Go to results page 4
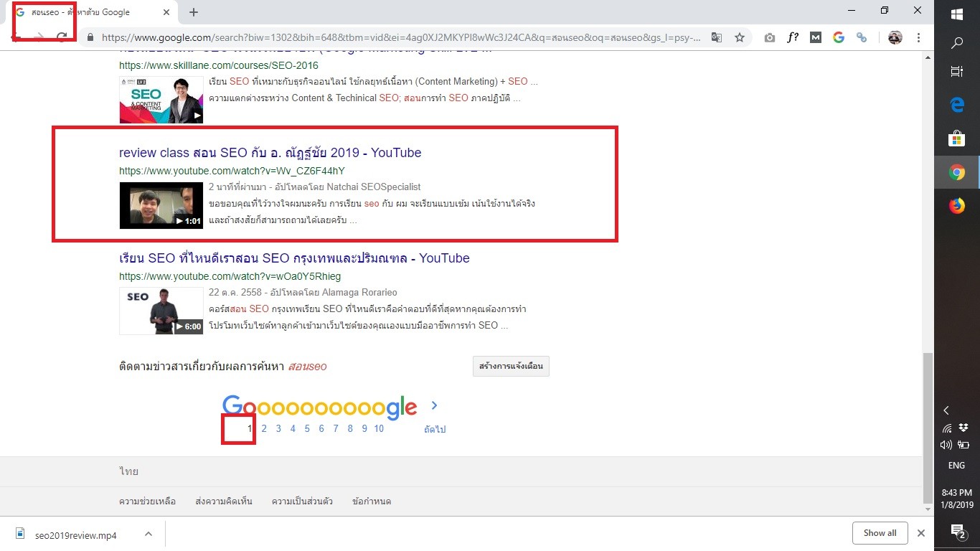This screenshot has width=980, height=551. (x=293, y=429)
